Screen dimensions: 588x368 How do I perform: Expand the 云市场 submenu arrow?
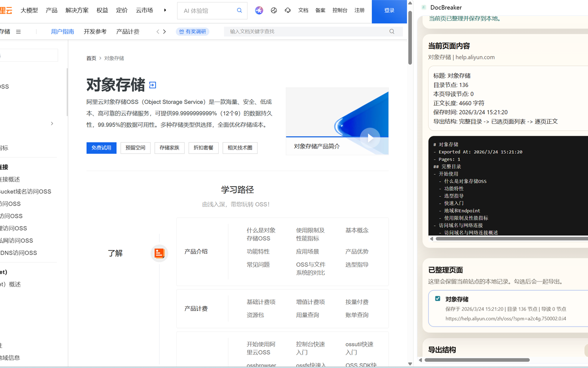pyautogui.click(x=164, y=11)
